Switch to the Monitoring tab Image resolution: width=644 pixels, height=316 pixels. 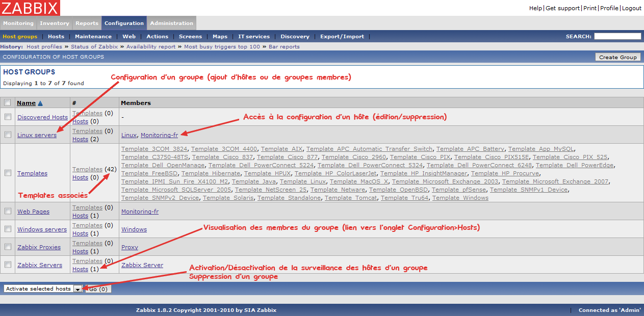pyautogui.click(x=18, y=23)
